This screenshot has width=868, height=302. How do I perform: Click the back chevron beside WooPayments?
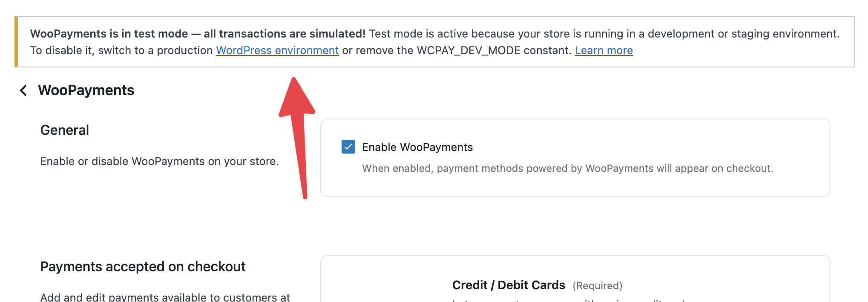tap(23, 90)
